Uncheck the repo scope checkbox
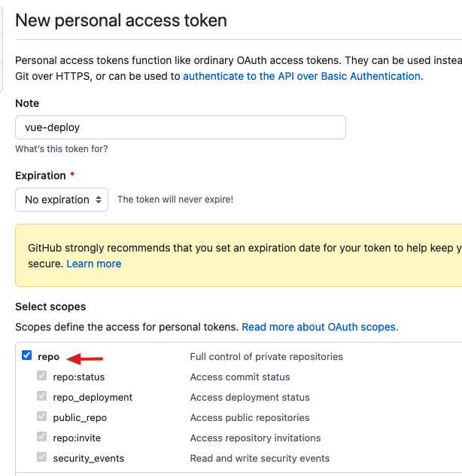 [x=27, y=356]
